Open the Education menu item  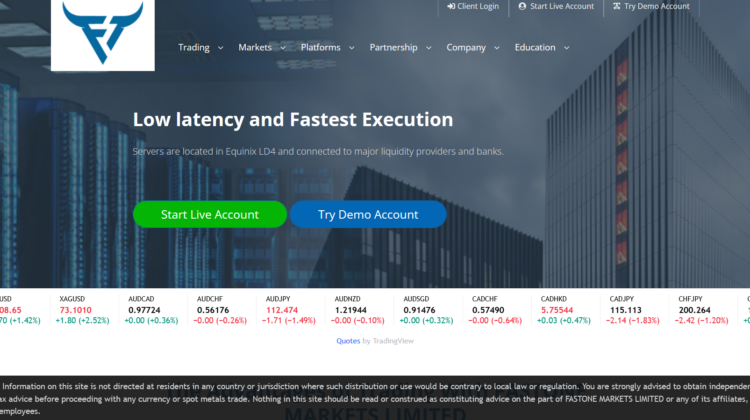[535, 47]
